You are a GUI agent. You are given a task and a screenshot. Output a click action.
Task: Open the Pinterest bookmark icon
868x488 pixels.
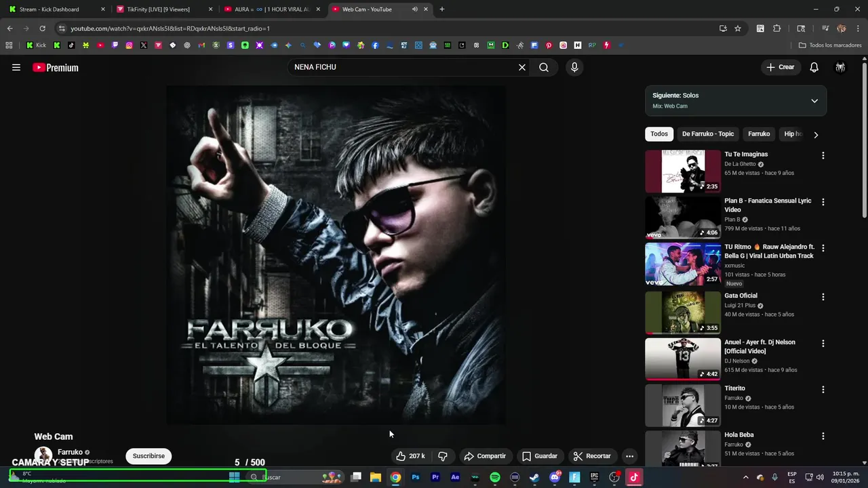[549, 45]
